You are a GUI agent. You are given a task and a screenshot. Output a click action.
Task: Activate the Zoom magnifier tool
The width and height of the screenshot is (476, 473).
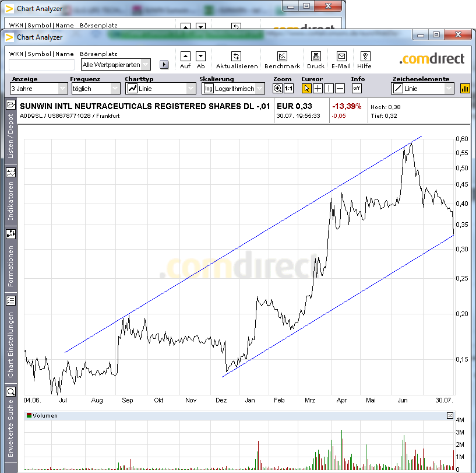click(x=277, y=89)
